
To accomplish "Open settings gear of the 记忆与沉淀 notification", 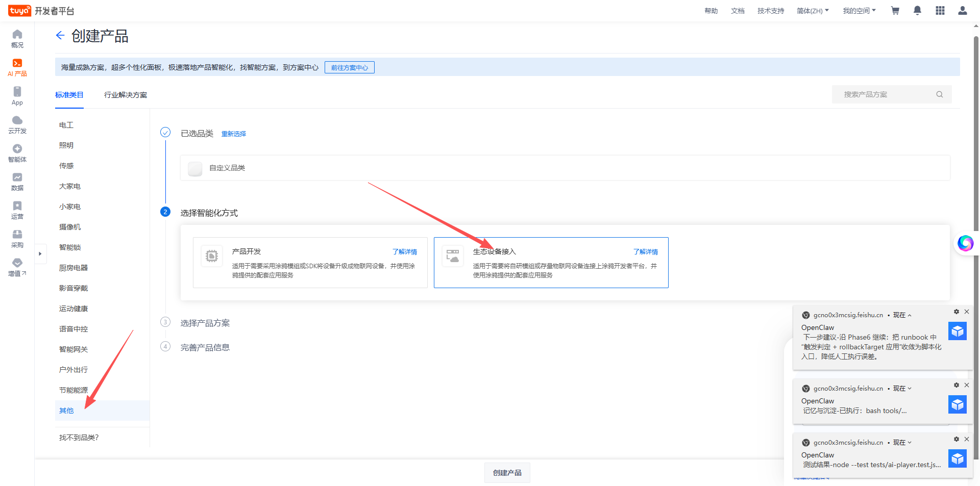I will (957, 385).
